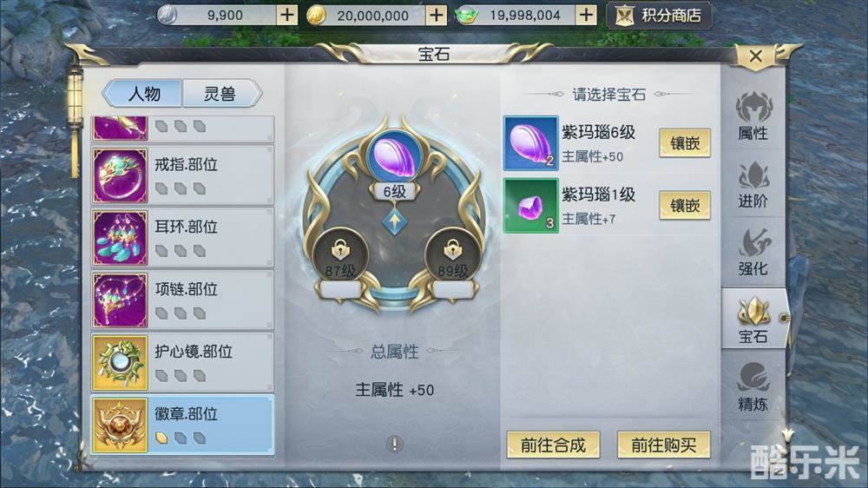Add gold with plus next to 20,000,000
The image size is (868, 488).
point(437,15)
